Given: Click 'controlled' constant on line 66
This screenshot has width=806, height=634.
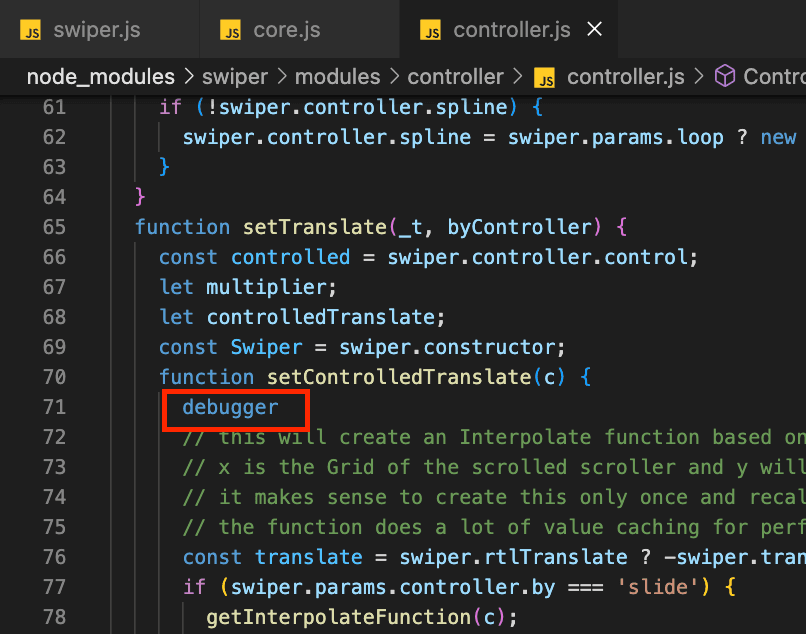Looking at the screenshot, I should pyautogui.click(x=290, y=257).
